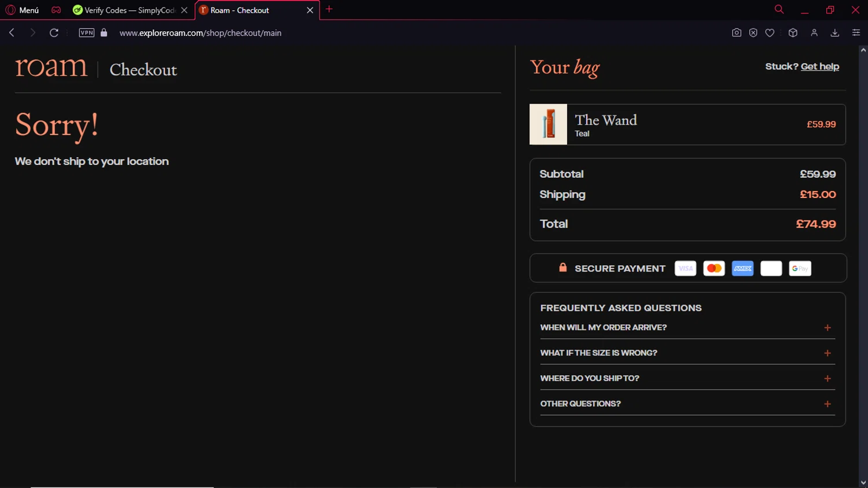Click the secure payment lock icon
The image size is (868, 488).
563,267
